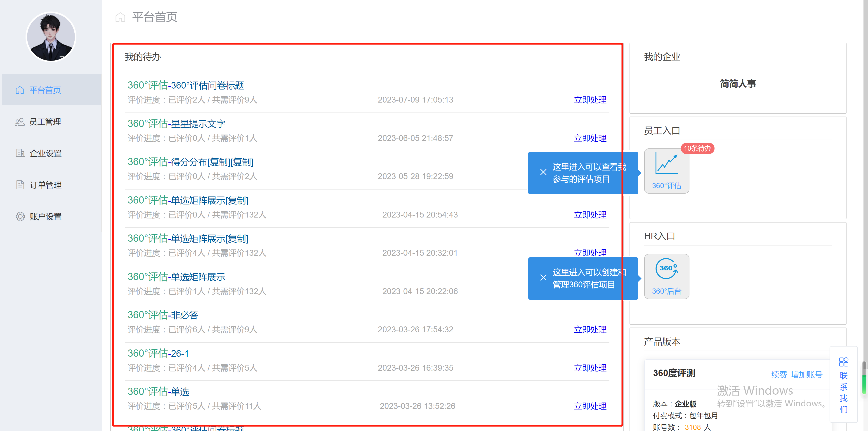868x431 pixels.
Task: Click the user avatar picture
Action: point(51,37)
